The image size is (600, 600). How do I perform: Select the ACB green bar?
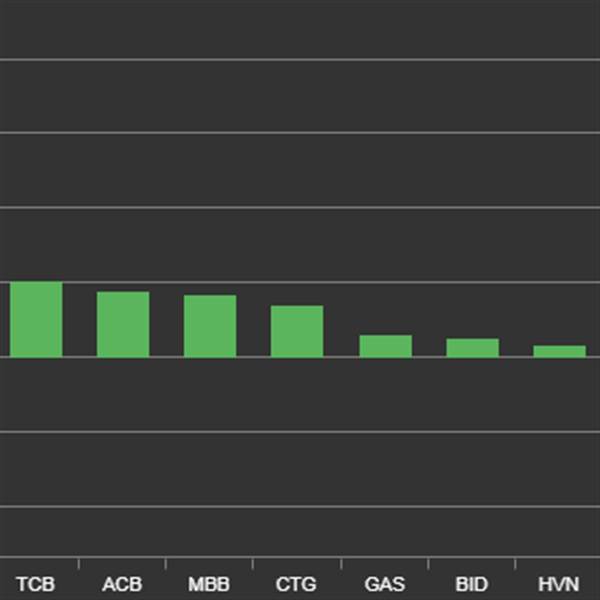point(123,324)
